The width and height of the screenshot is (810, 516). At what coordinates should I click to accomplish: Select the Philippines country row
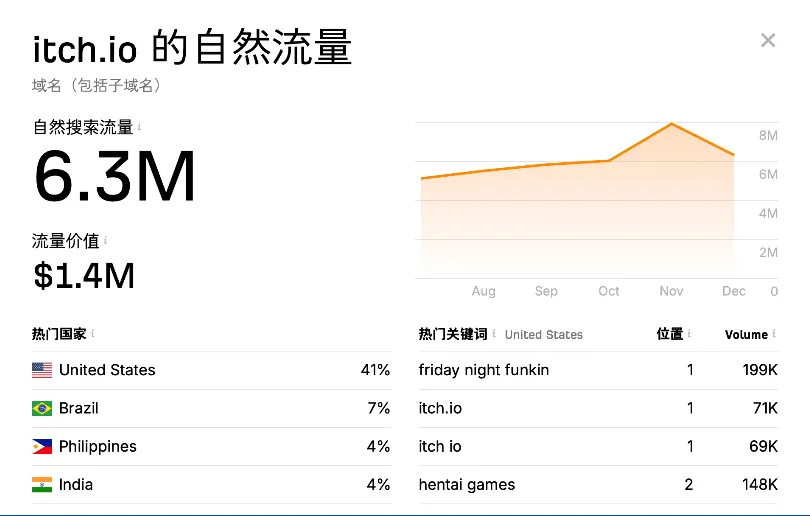(x=211, y=447)
